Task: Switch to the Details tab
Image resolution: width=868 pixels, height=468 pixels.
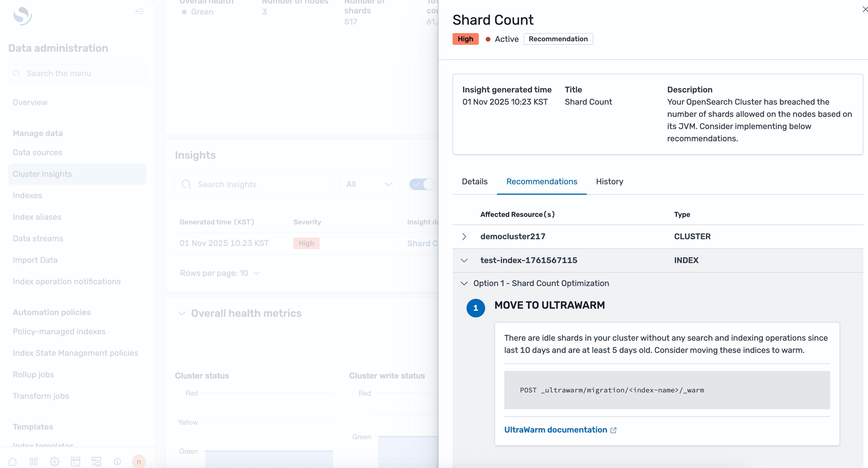Action: (x=474, y=182)
